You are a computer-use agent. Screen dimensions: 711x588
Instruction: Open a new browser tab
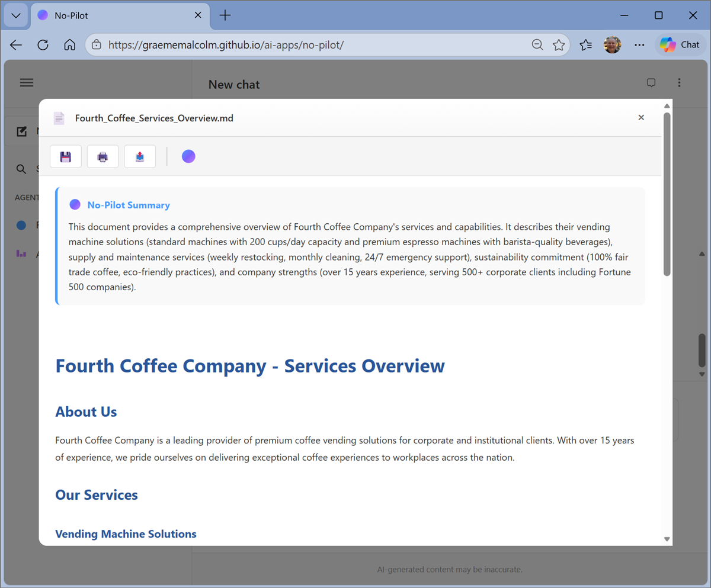225,16
